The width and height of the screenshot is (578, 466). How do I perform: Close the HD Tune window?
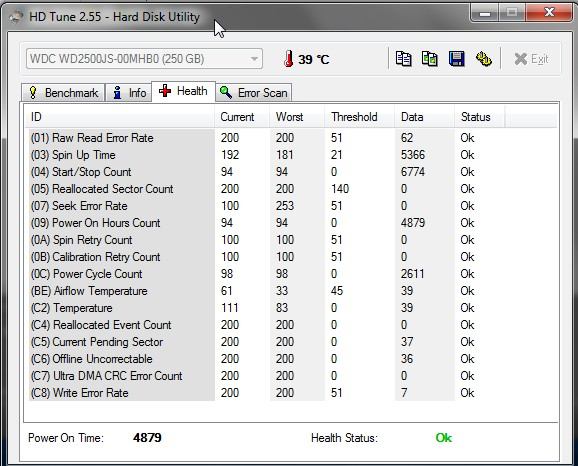click(549, 13)
